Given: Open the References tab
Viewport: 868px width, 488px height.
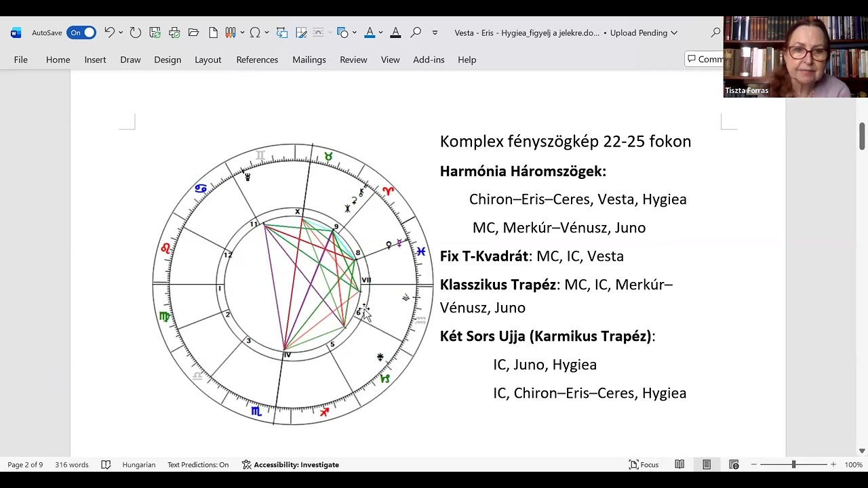Looking at the screenshot, I should 257,60.
